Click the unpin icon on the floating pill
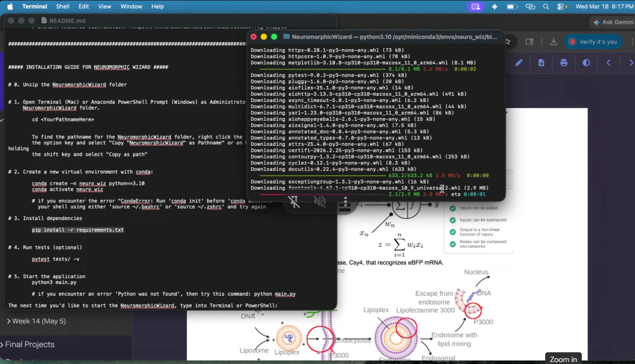Image resolution: width=635 pixels, height=364 pixels. click(294, 202)
